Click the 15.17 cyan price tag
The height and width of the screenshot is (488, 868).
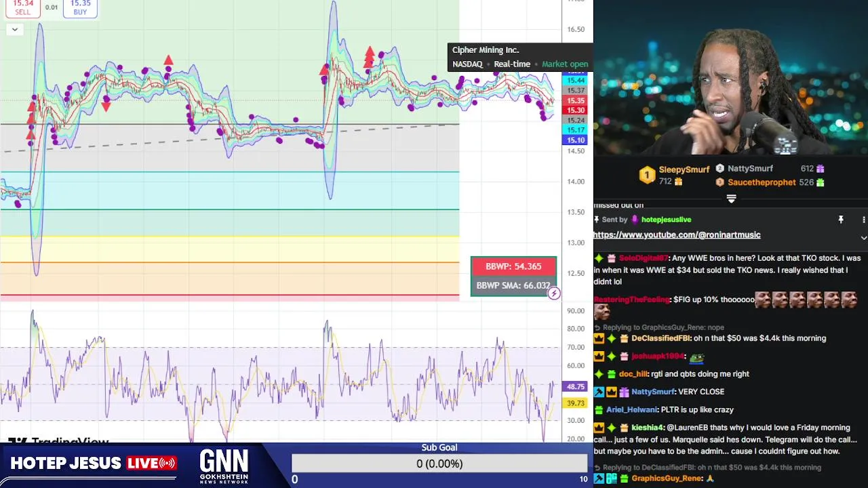click(x=576, y=130)
